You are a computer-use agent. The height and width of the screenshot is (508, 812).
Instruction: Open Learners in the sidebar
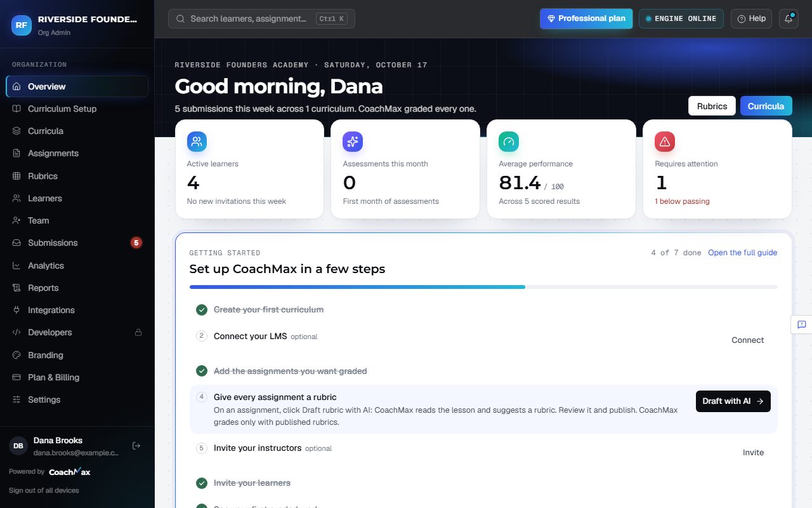[x=77, y=198]
